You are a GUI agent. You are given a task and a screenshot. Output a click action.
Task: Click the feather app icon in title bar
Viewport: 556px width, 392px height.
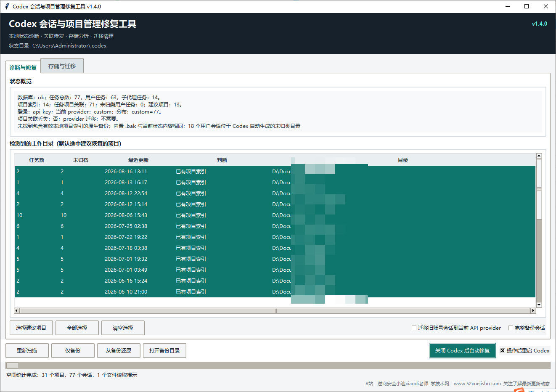(x=6, y=6)
